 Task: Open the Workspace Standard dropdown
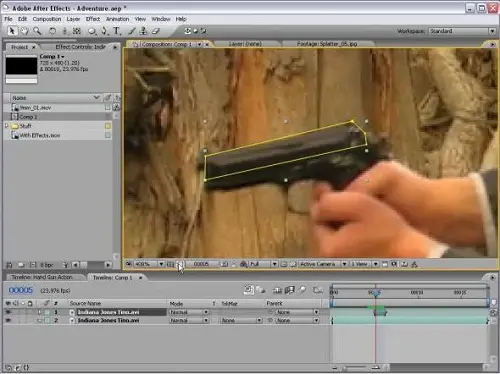(462, 31)
